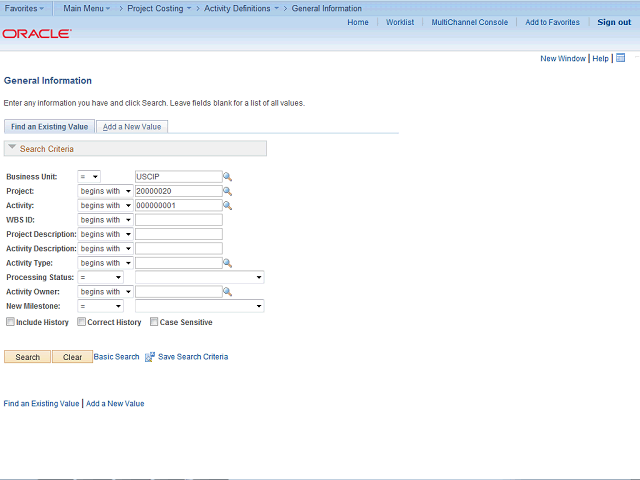Screen dimensions: 640x480
Task: Tick the Correct History checkbox
Action: tap(81, 322)
